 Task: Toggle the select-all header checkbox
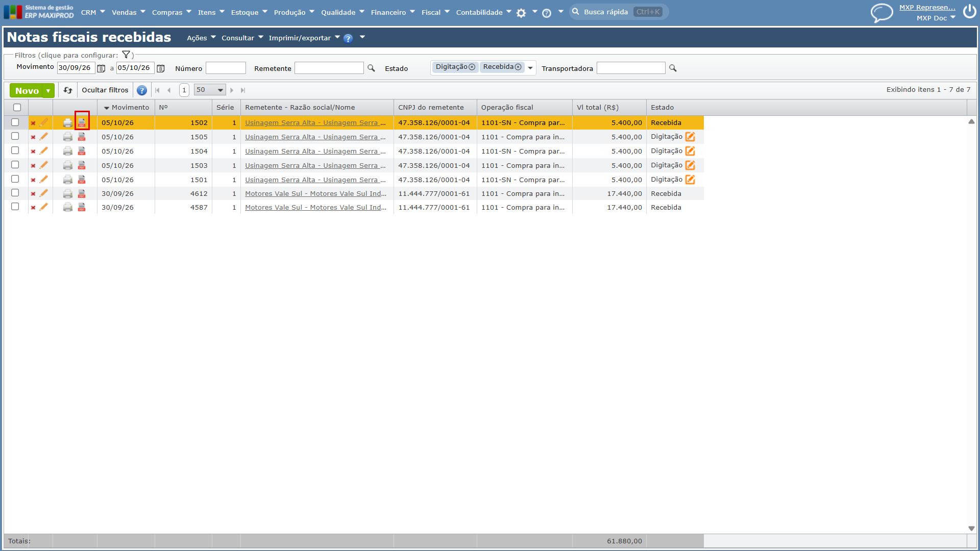click(17, 107)
